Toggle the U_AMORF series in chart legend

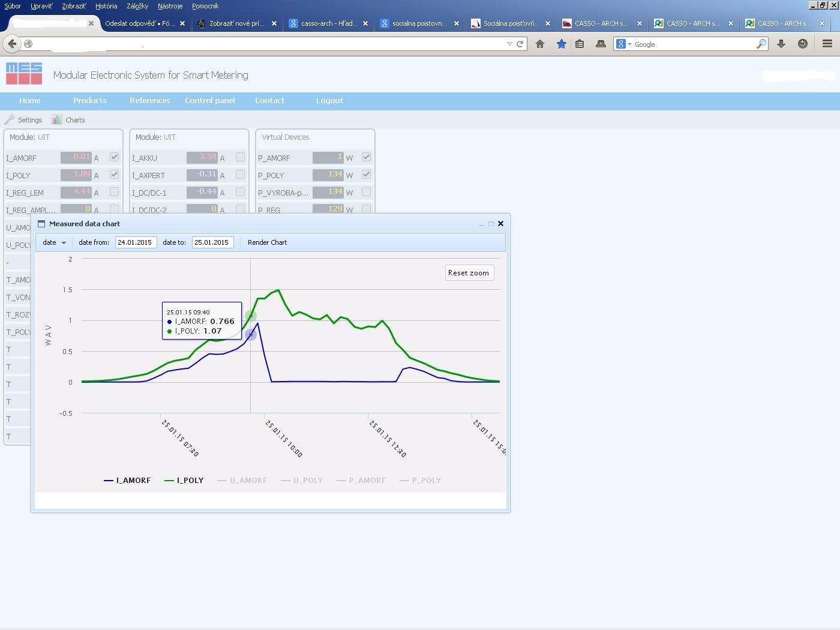coord(242,481)
